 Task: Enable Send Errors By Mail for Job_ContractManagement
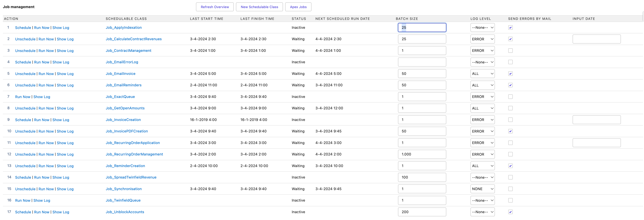pos(510,51)
